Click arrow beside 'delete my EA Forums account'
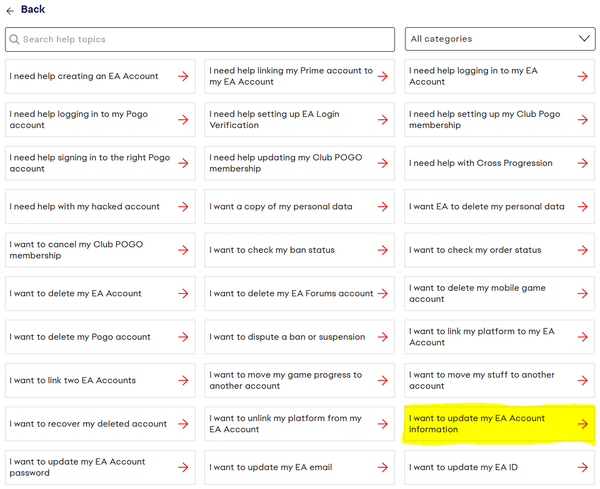Screen dimensions: 600x489 pos(383,293)
